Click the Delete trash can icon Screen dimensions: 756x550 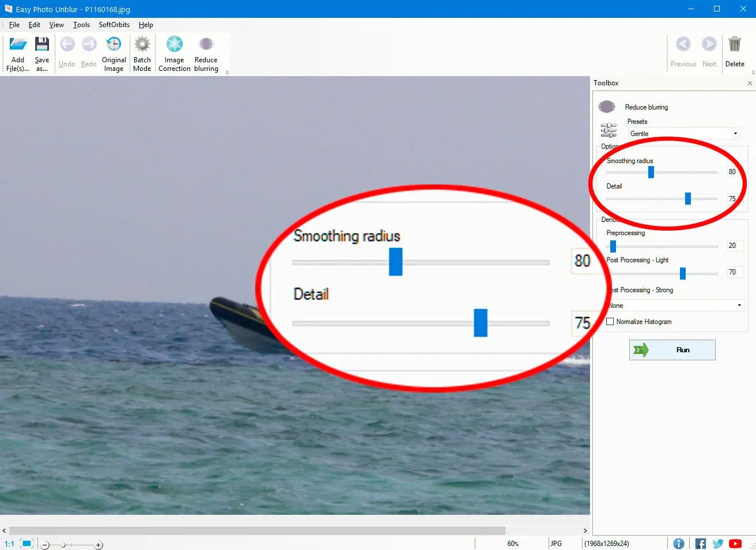coord(734,45)
